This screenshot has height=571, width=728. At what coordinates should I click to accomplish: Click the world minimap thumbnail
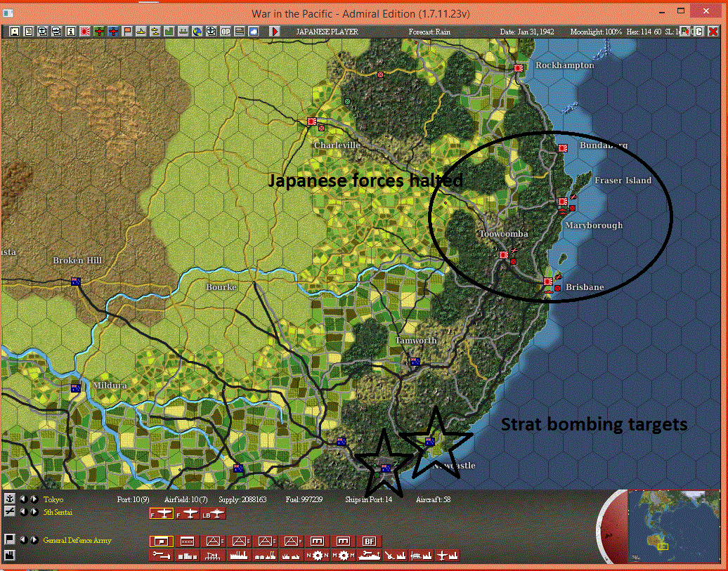(x=673, y=527)
